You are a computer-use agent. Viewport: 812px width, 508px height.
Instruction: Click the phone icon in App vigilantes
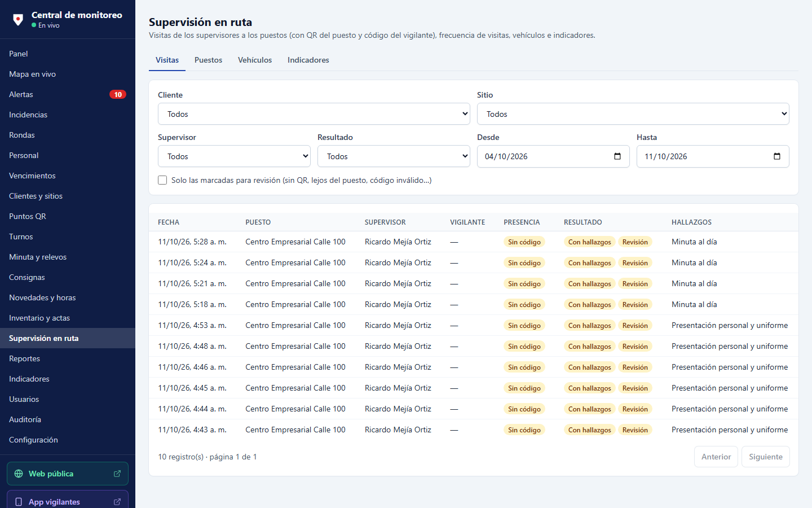pos(19,502)
